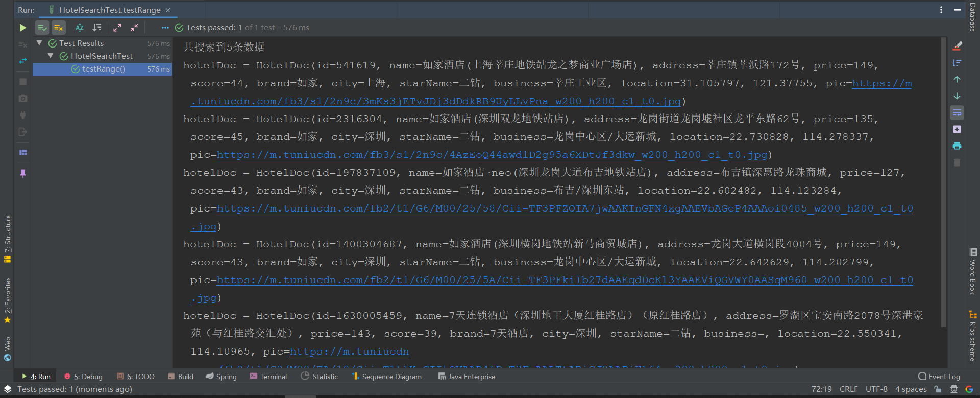The width and height of the screenshot is (980, 398).
Task: Open the Sequence Diagram tool window
Action: click(387, 377)
